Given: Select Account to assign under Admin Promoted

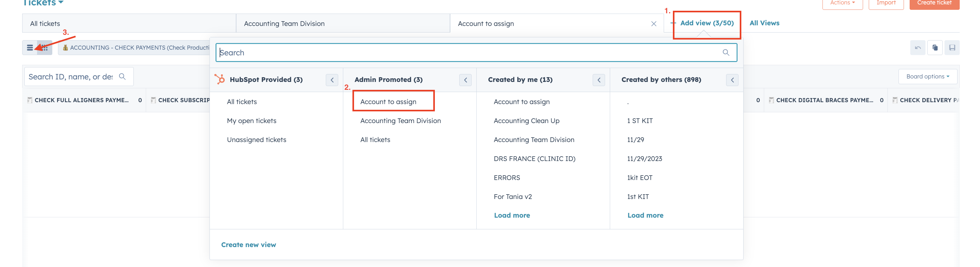Looking at the screenshot, I should click(388, 102).
